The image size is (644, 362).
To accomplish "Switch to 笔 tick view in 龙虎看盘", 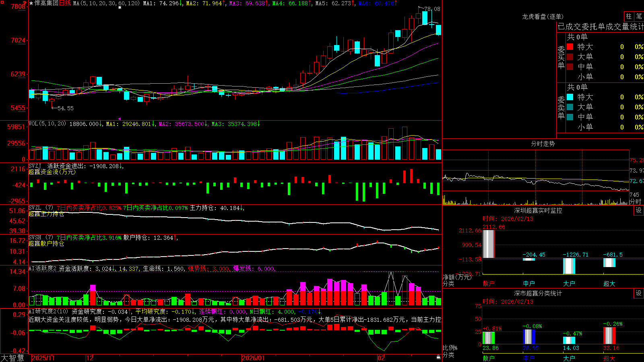I will point(639,16).
